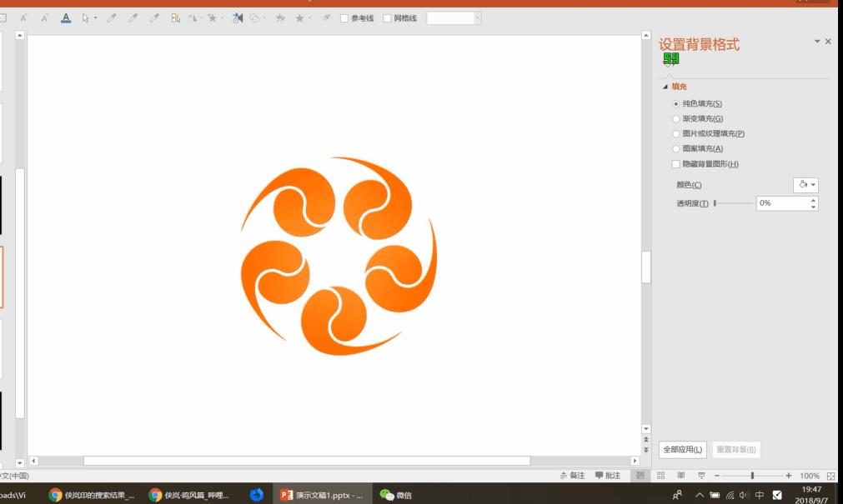This screenshot has width=843, height=504.
Task: Click the fill paint bucket tab icon
Action: click(670, 59)
